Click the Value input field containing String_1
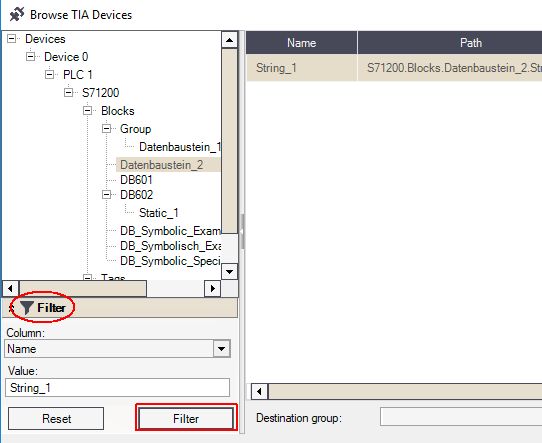 tap(118, 388)
